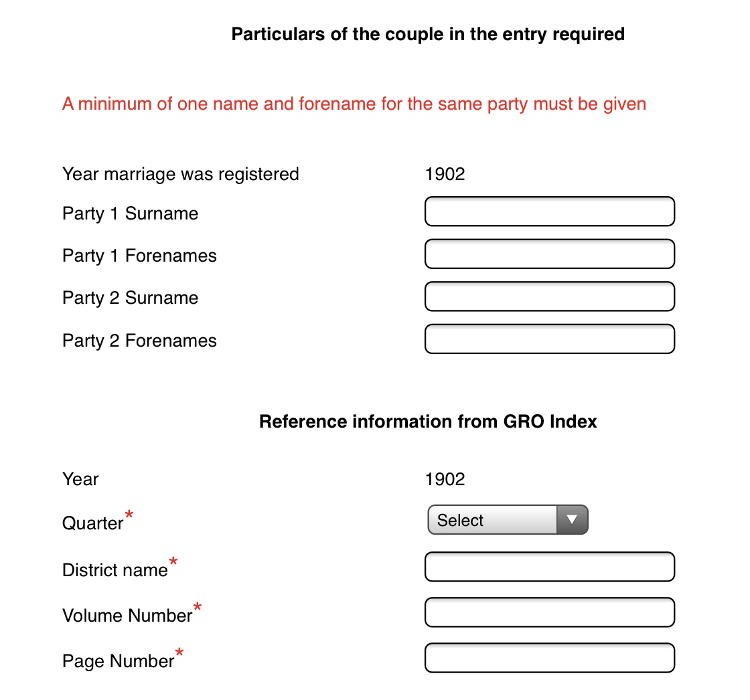The image size is (750, 700).
Task: Click the Party 1 Surname text field
Action: (x=549, y=211)
